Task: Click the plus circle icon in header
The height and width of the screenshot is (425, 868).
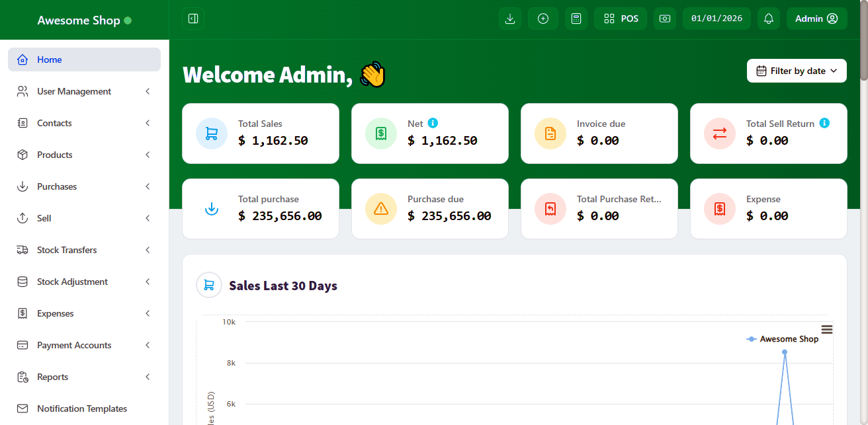Action: click(543, 19)
